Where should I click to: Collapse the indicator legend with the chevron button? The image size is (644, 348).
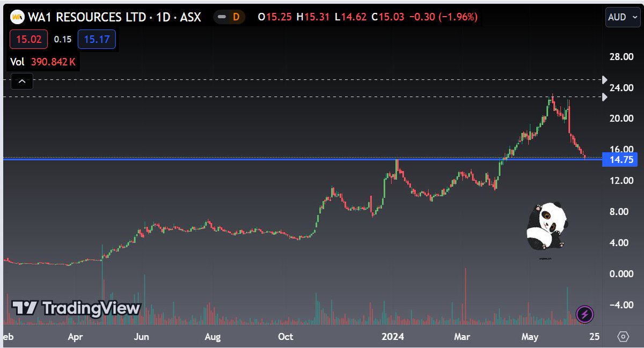[x=22, y=82]
